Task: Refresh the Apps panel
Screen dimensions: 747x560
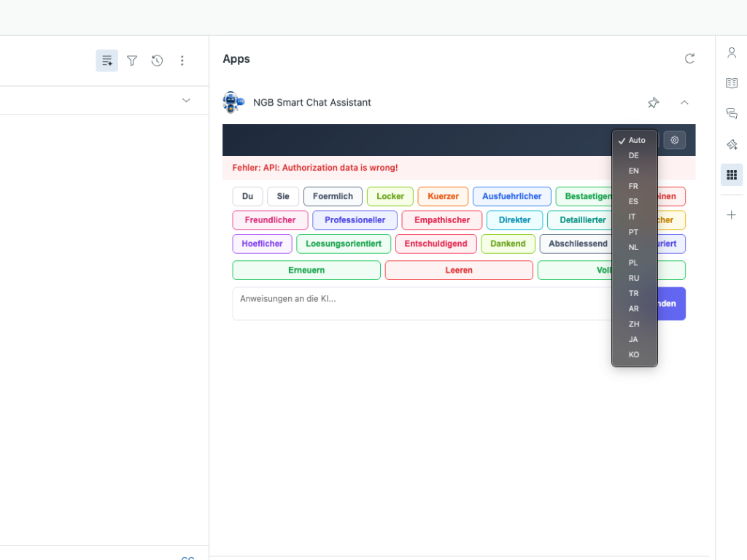Action: [689, 58]
